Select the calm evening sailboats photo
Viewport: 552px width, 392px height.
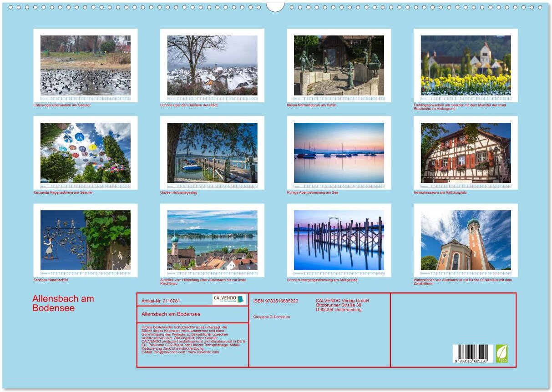coord(339,152)
